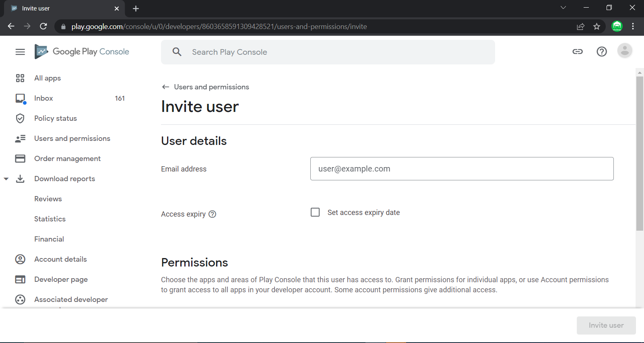Click the Email address input field

[x=462, y=169]
